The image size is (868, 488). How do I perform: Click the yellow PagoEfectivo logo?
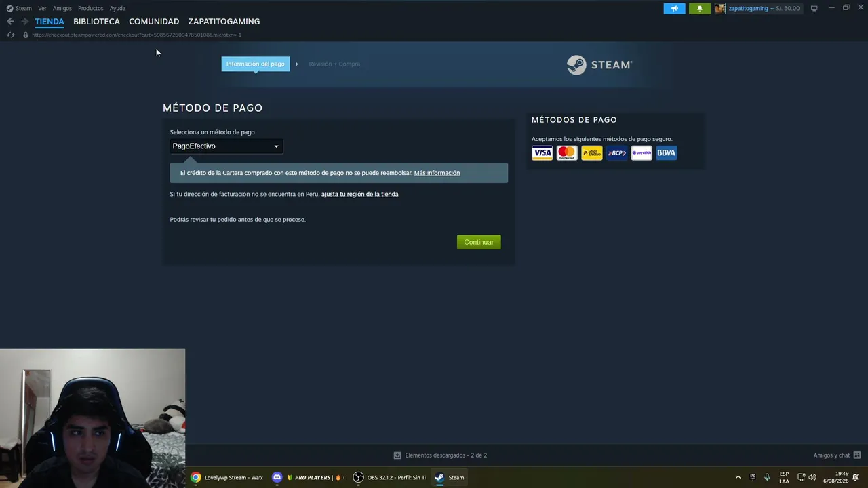pos(592,153)
